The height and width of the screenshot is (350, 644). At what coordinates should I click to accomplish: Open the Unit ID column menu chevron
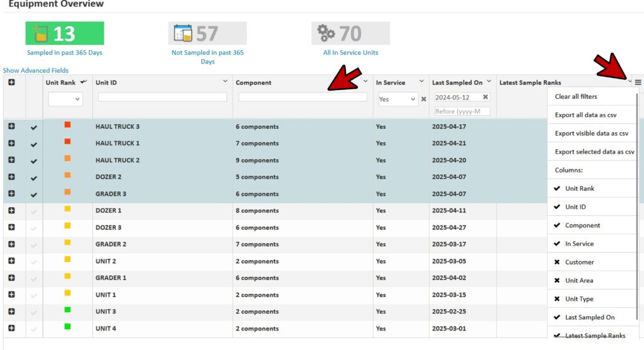(226, 82)
